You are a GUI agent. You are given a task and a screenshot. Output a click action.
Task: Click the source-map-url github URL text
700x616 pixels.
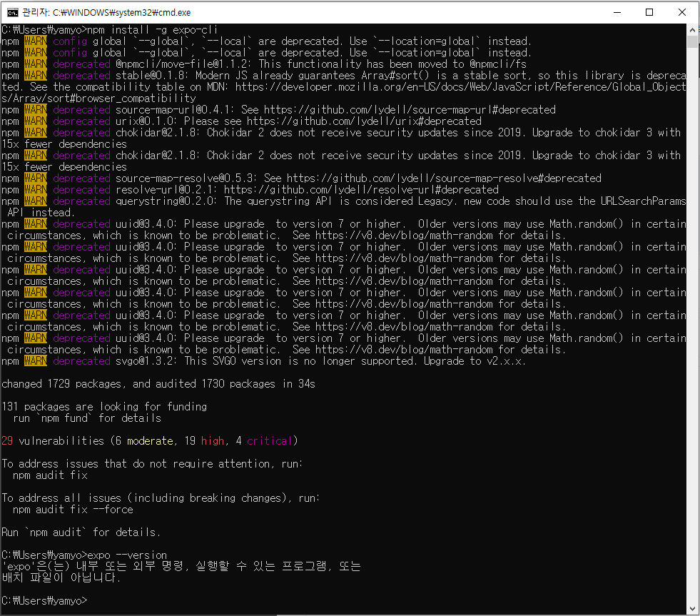410,110
